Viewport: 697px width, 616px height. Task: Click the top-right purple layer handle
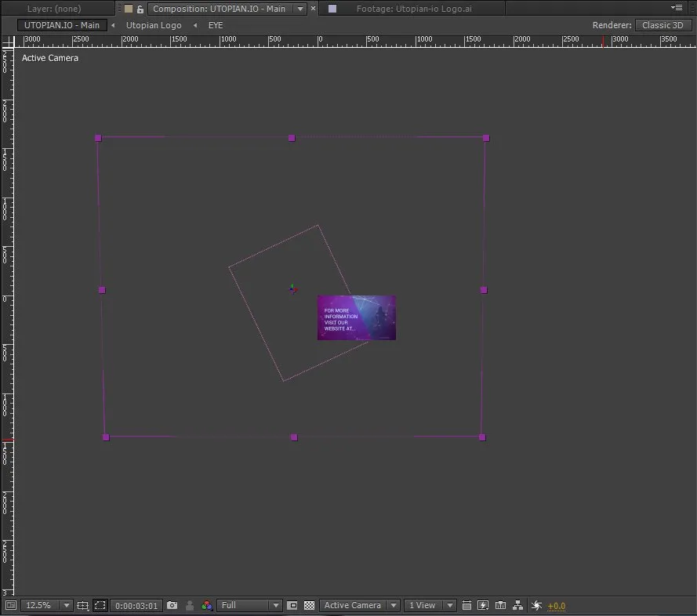coord(486,138)
